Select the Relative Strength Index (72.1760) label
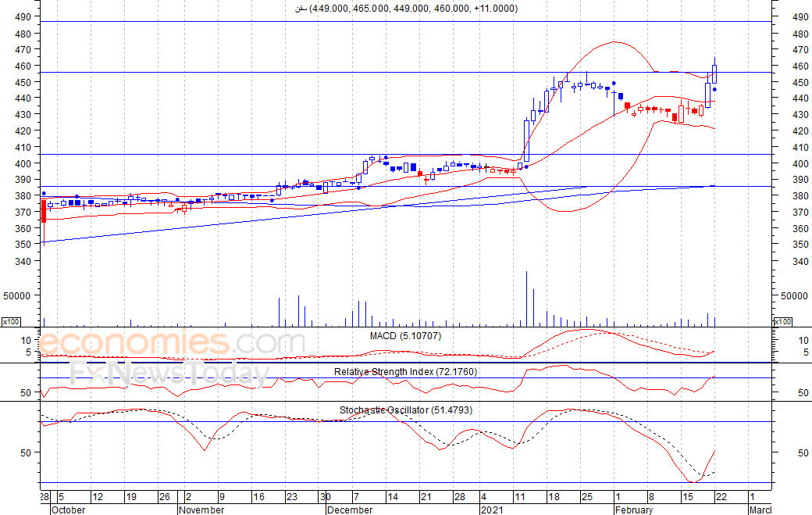 tap(405, 371)
